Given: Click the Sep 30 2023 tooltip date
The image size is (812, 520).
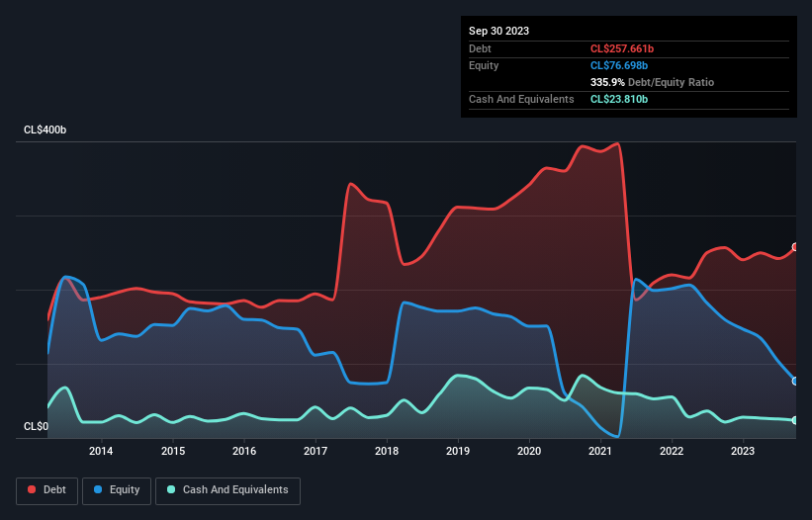Looking at the screenshot, I should point(498,31).
